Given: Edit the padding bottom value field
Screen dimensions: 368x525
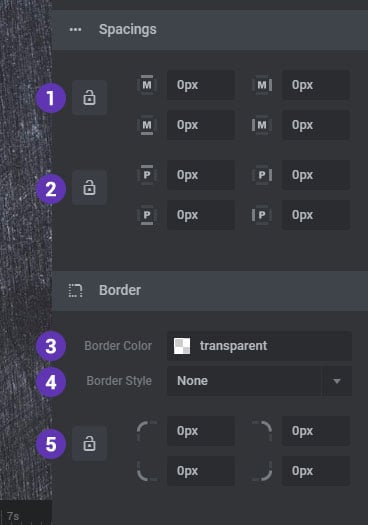Looking at the screenshot, I should click(x=201, y=215).
